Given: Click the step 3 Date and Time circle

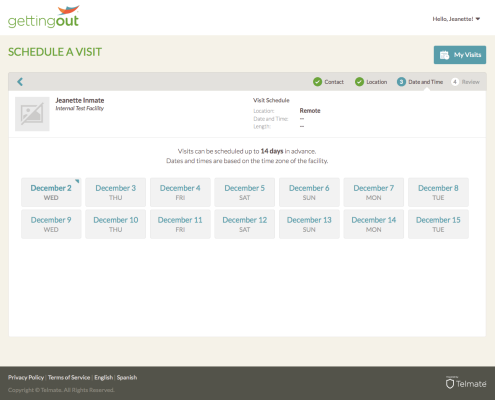Looking at the screenshot, I should (x=401, y=82).
